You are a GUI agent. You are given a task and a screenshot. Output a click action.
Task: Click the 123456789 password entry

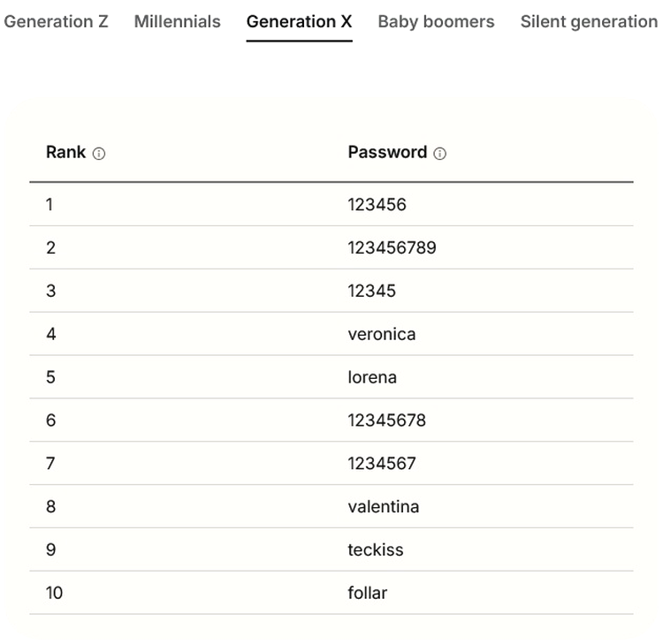tap(392, 247)
